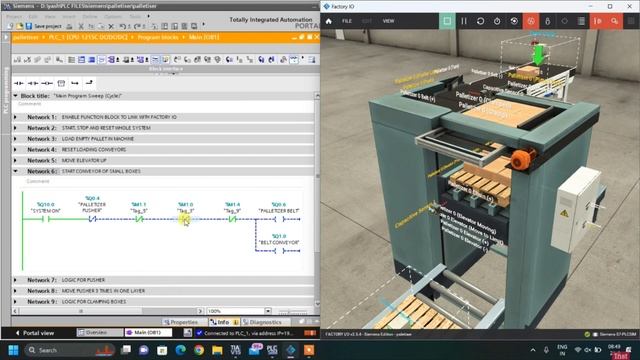The height and width of the screenshot is (360, 640).
Task: Click the Undo arrow in TIA toolbar
Action: [x=123, y=26]
